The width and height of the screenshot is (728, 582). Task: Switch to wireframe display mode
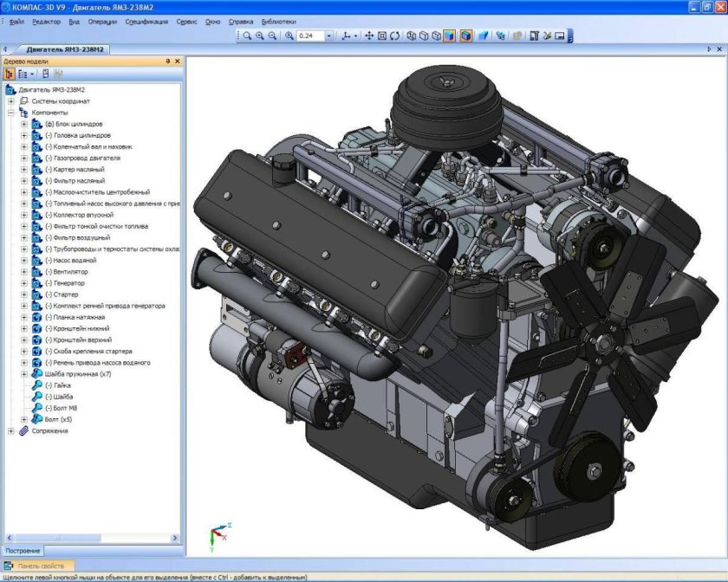click(x=412, y=36)
